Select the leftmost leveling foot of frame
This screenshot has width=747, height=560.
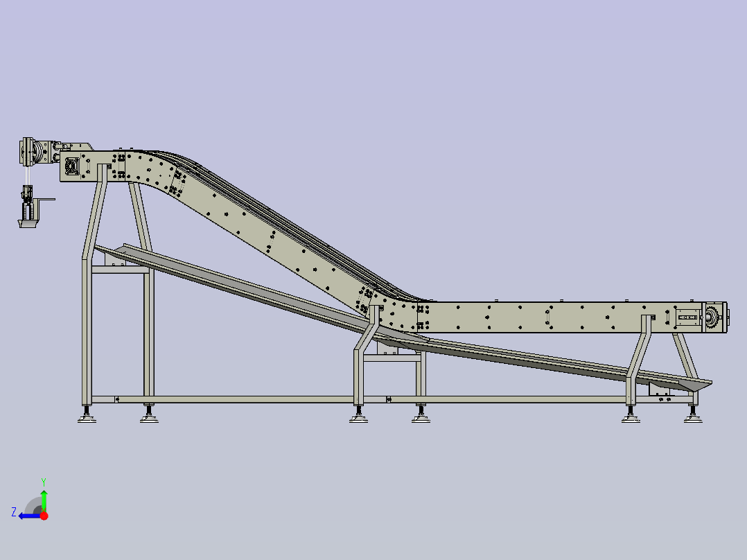[87, 414]
